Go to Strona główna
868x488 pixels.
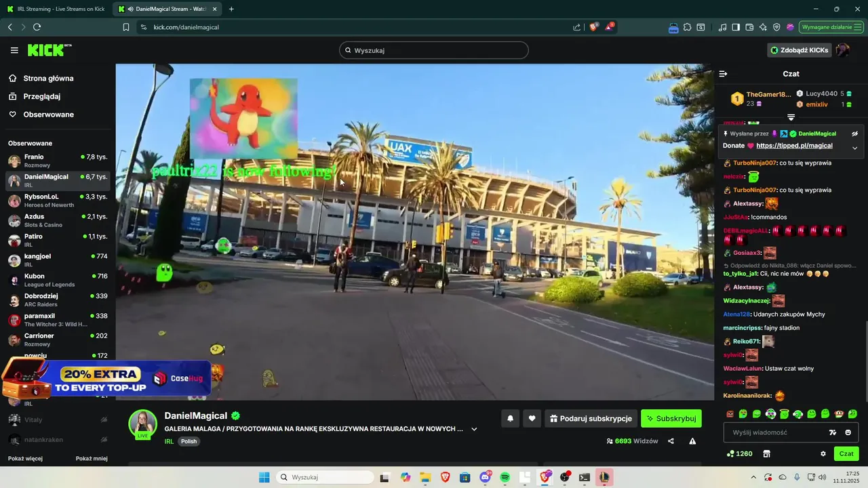pyautogui.click(x=48, y=79)
